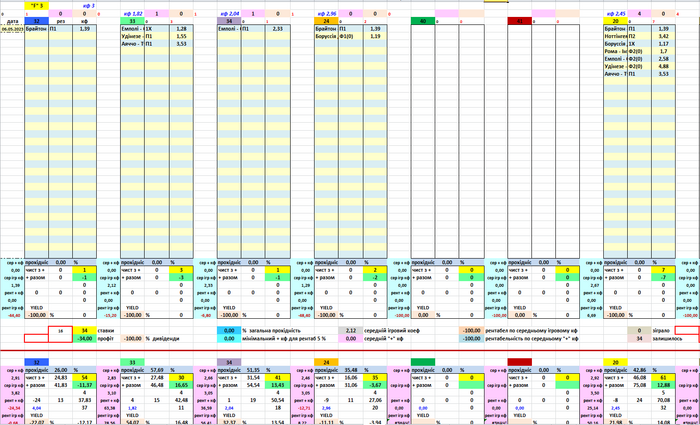Screen dimensions: 700x425
Task: Click the yellow 20 header at the top
Action: tap(616, 21)
